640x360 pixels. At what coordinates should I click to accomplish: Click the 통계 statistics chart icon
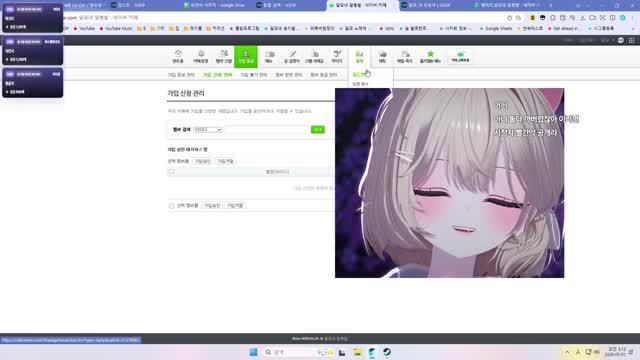click(x=359, y=56)
